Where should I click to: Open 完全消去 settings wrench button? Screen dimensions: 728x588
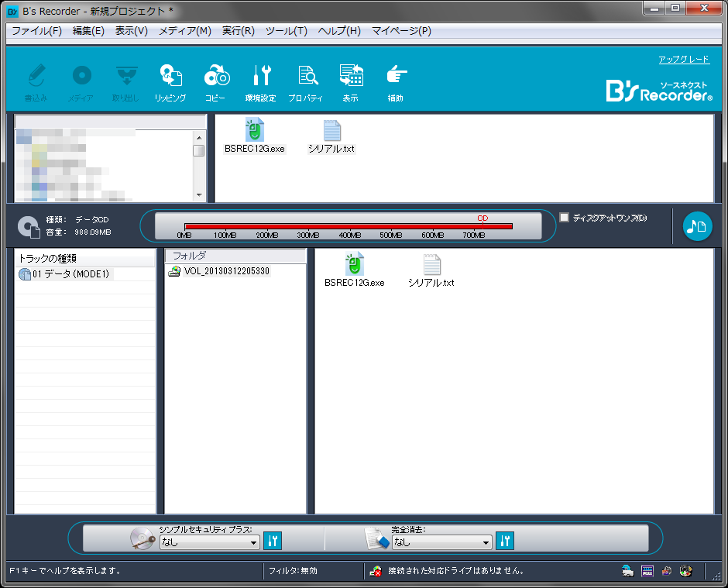pyautogui.click(x=505, y=541)
